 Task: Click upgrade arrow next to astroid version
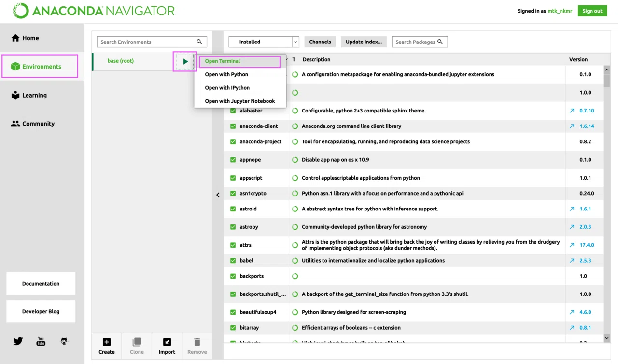572,209
